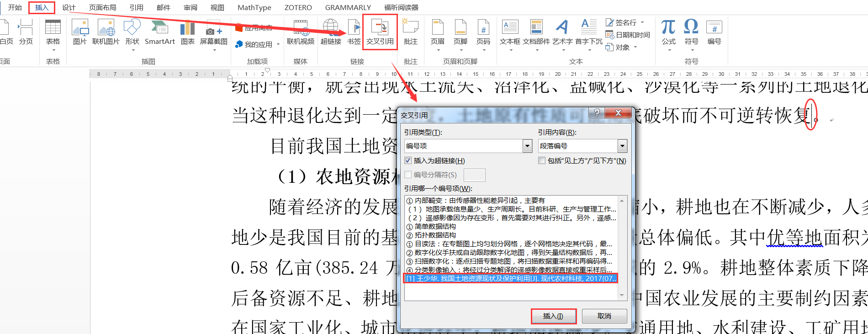Viewport: 868px width, 334px height.
Task: Switch to the 开始 Home tab
Action: [x=15, y=7]
